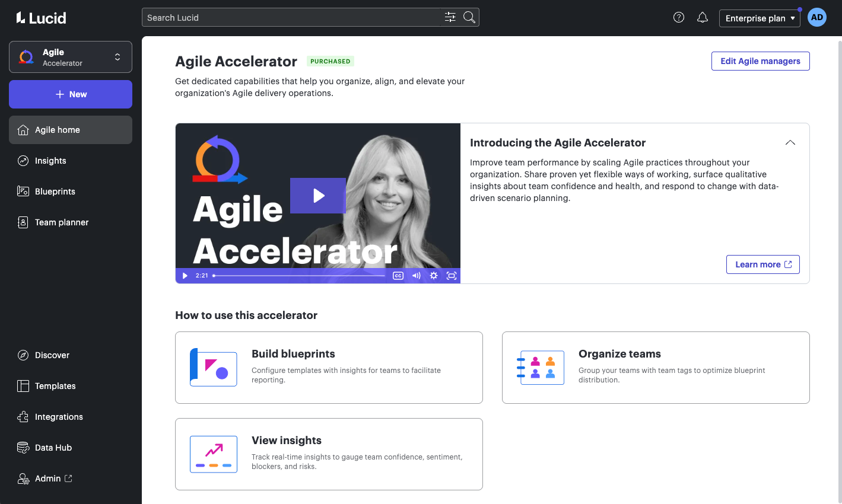This screenshot has width=842, height=504.
Task: Click the 2:21 video duration text
Action: tap(202, 276)
